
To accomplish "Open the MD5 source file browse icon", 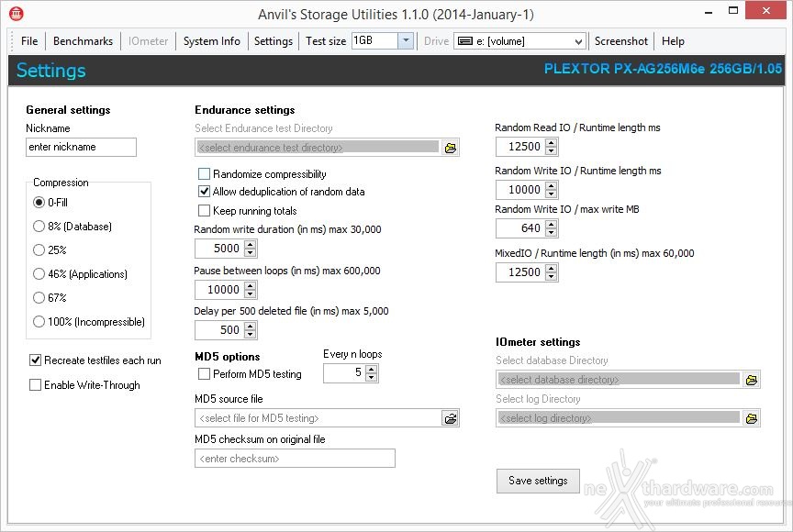I will (x=450, y=418).
